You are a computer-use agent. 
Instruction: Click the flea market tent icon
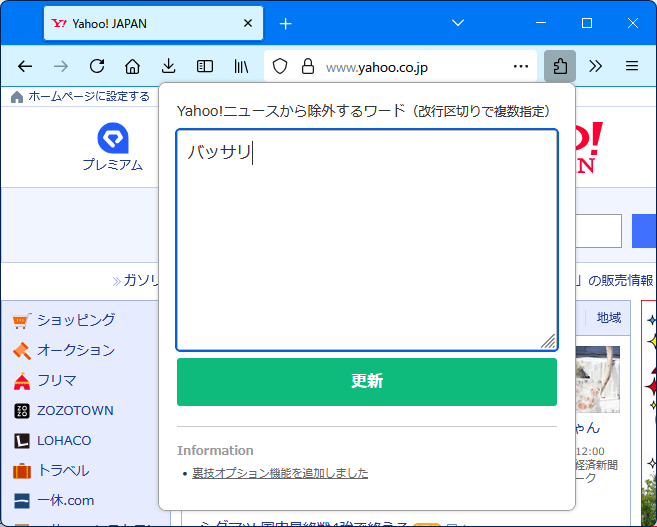point(22,381)
